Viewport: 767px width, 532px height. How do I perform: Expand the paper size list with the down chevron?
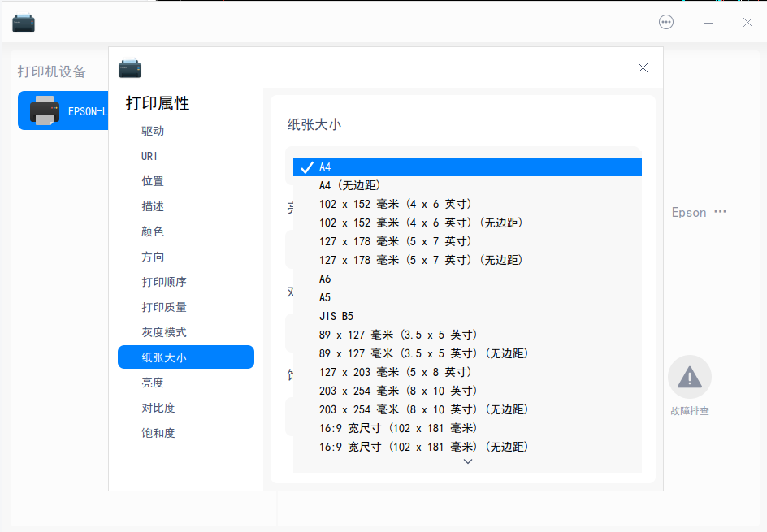[467, 461]
